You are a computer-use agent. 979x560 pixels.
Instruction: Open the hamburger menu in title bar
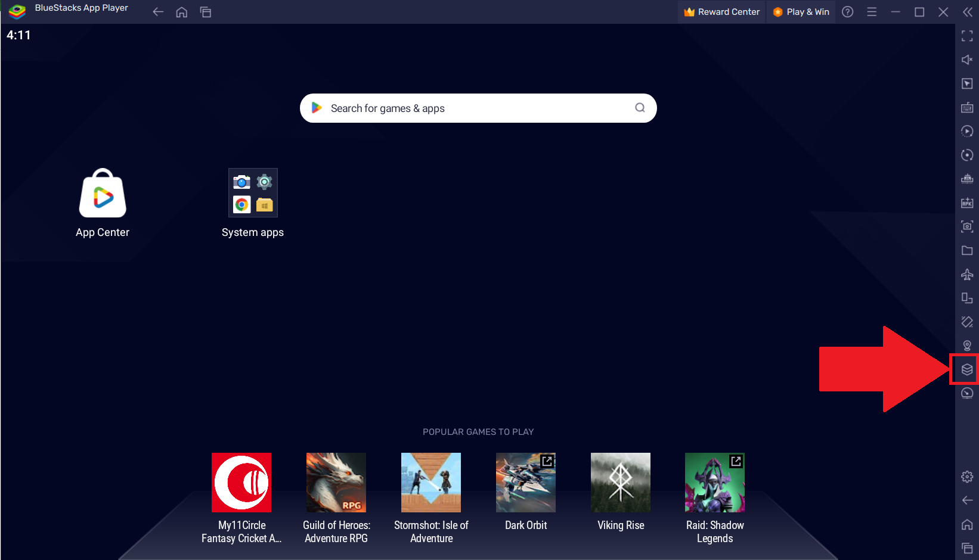coord(872,12)
